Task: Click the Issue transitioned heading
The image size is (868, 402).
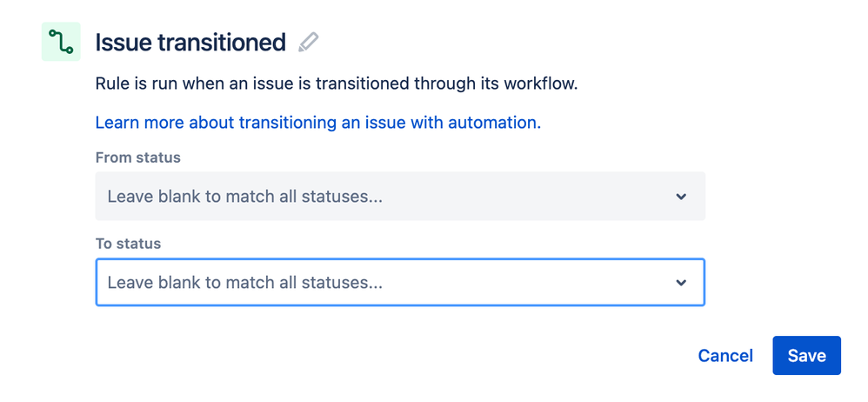Action: click(x=190, y=42)
